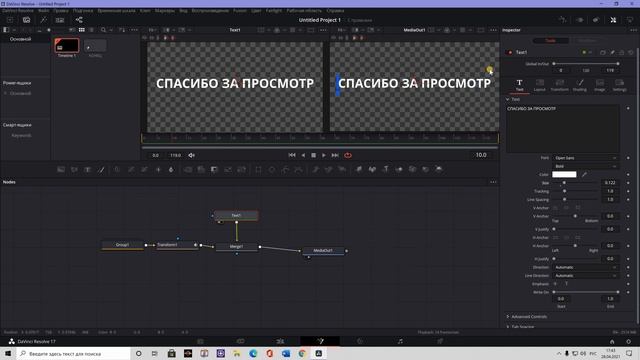Add a Text node from the toolbar

pyautogui.click(x=87, y=169)
